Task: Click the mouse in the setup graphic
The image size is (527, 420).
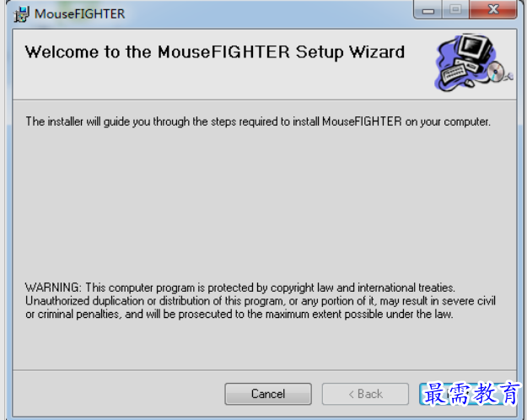Action: (470, 83)
